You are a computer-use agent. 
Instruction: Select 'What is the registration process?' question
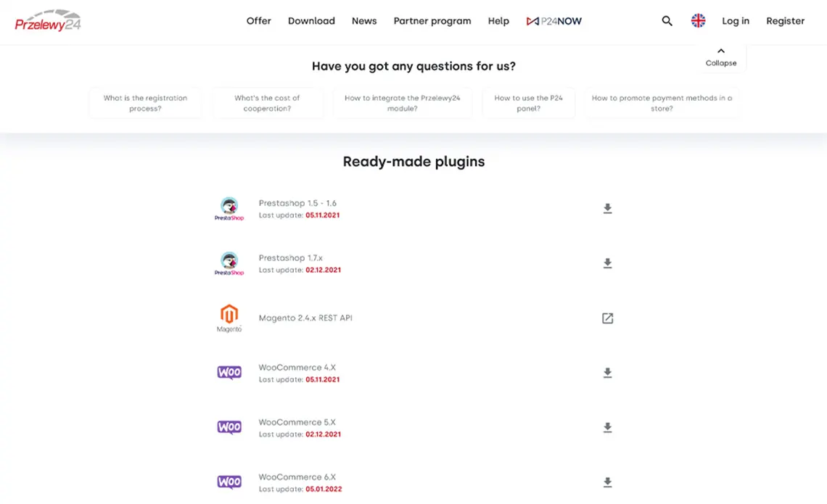click(x=145, y=103)
